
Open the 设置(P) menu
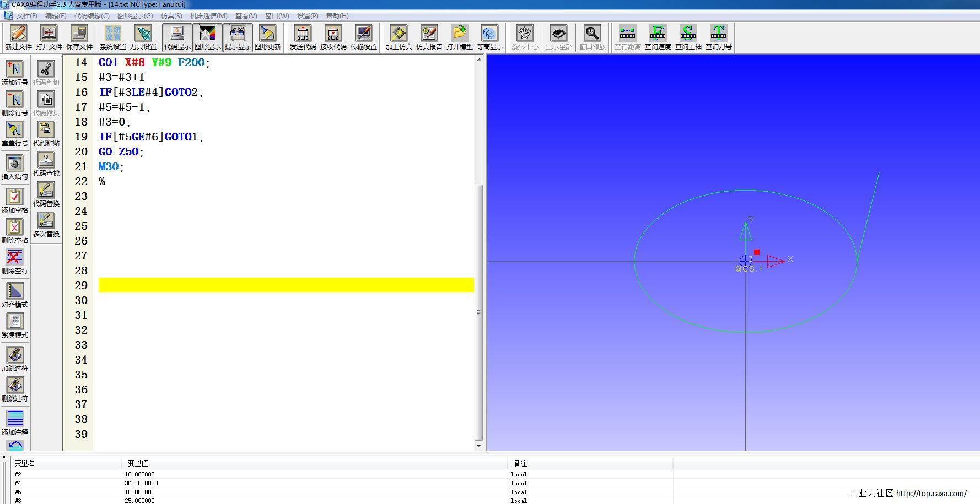[308, 16]
